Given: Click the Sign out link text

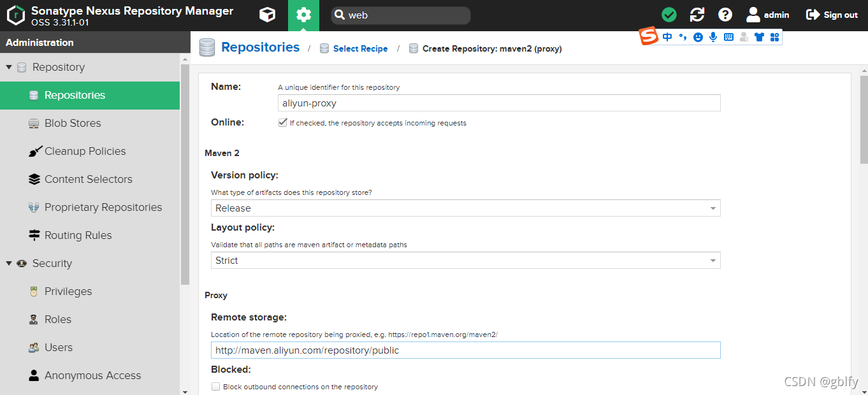Looking at the screenshot, I should 841,15.
